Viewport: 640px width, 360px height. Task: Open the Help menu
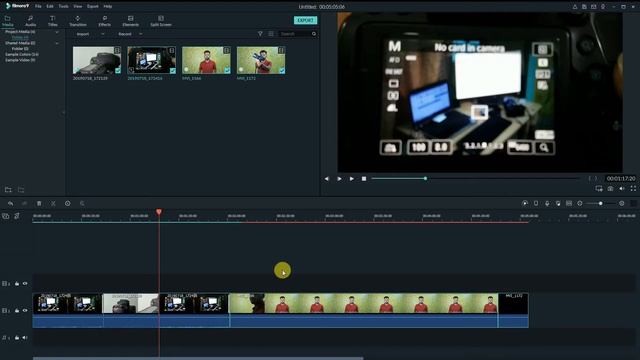pos(108,7)
